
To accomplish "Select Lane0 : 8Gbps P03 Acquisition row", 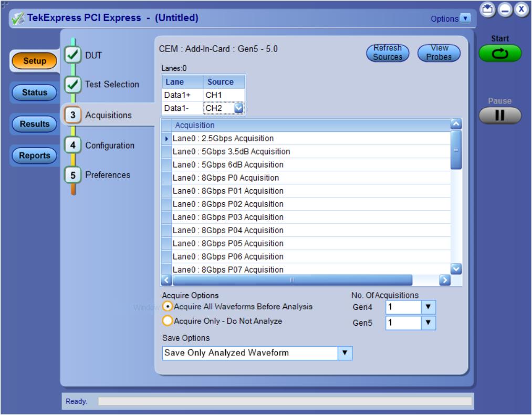I will click(x=311, y=217).
